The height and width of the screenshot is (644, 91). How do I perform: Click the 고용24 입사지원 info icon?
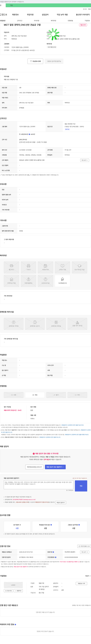click(79, 525)
